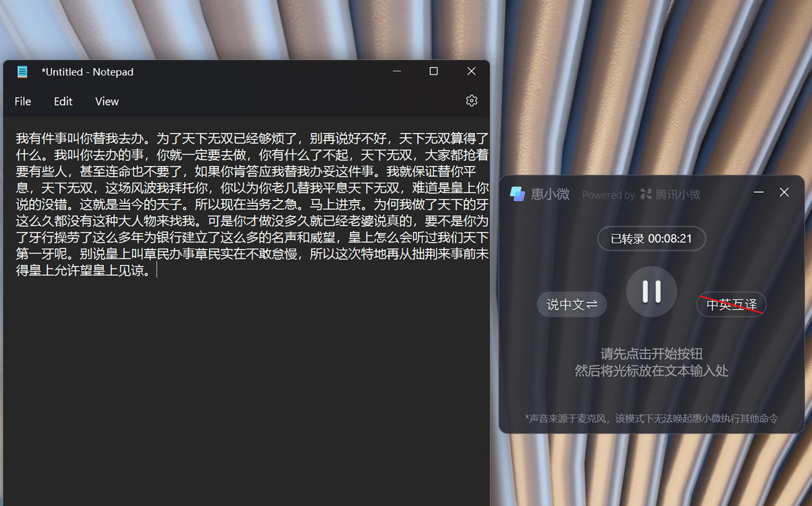The image size is (812, 506).
Task: Click the 请先点击开始按钮 instruction text
Action: [x=651, y=355]
